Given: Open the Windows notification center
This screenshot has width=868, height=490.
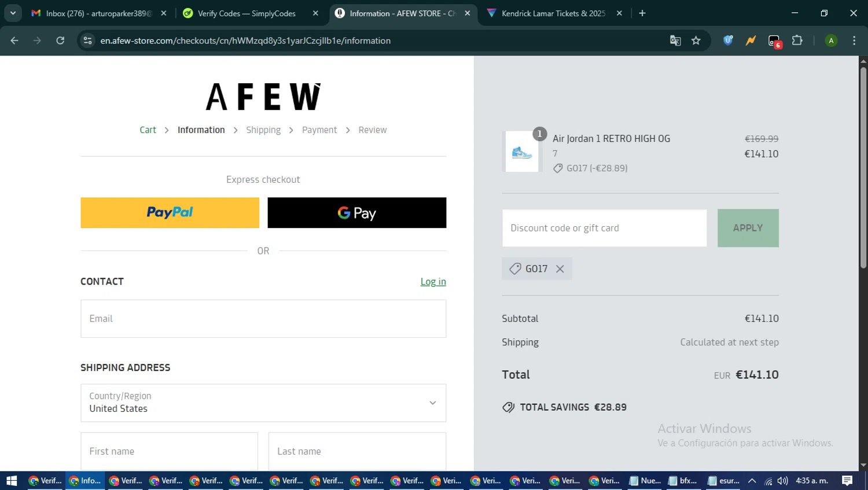Looking at the screenshot, I should [x=847, y=481].
